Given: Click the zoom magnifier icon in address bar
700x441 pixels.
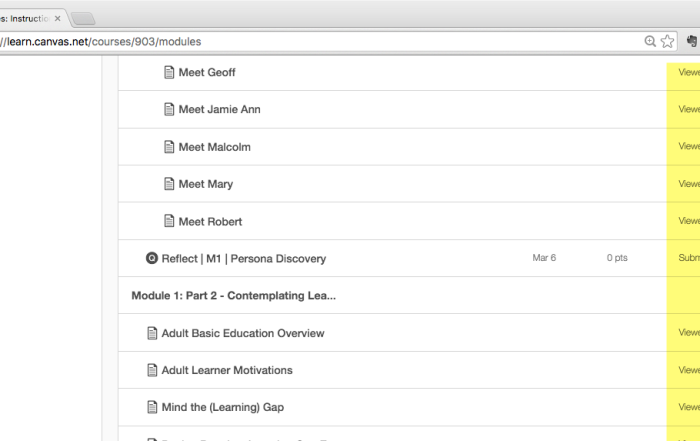Looking at the screenshot, I should [x=650, y=41].
